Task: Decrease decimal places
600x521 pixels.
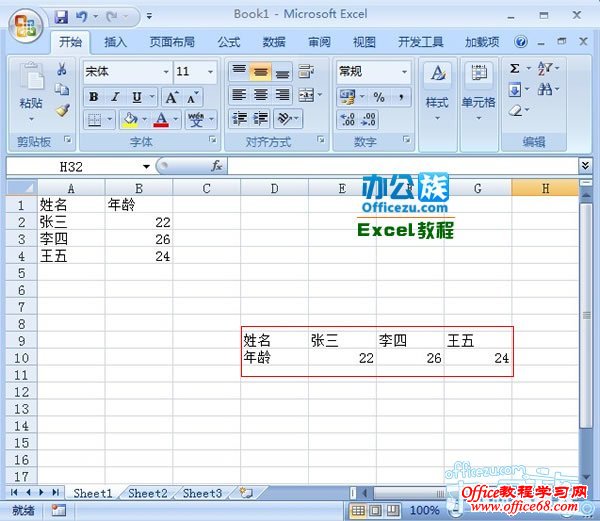Action: (368, 119)
